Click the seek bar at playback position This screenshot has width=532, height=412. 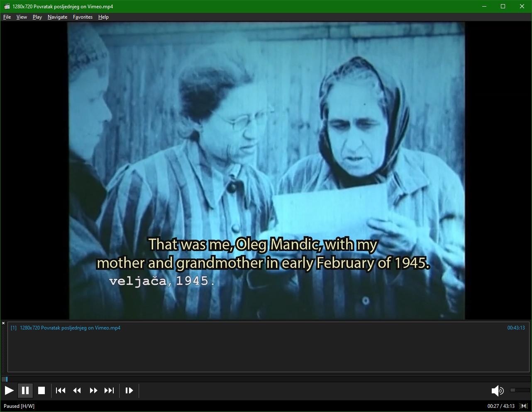(x=7, y=379)
